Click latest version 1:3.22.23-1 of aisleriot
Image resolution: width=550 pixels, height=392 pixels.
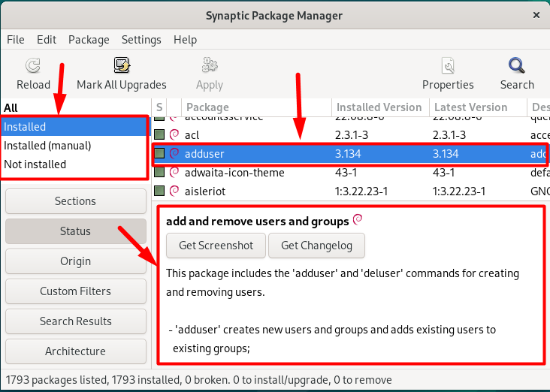459,191
